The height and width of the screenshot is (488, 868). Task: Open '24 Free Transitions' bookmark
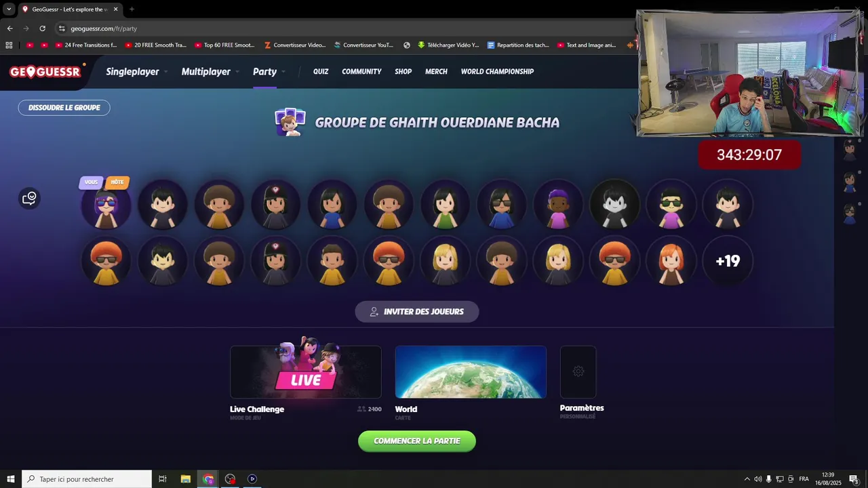click(86, 45)
